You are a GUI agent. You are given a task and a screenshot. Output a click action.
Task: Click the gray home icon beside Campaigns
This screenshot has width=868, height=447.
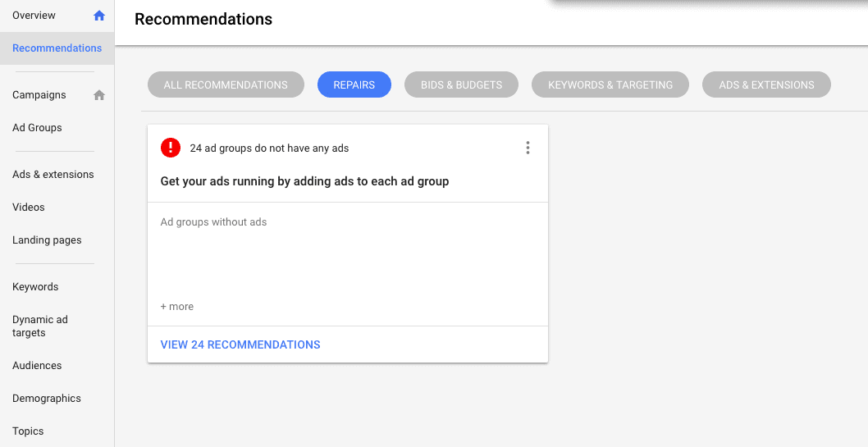(x=99, y=95)
